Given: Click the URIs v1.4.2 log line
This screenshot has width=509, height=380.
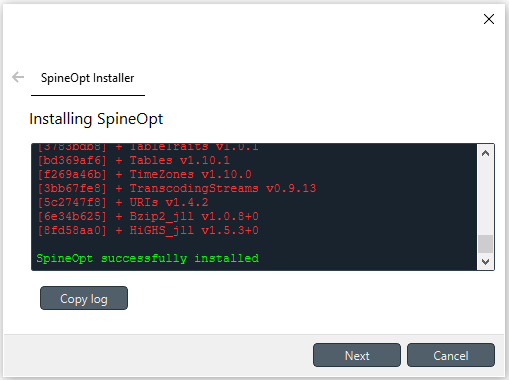Looking at the screenshot, I should (123, 202).
